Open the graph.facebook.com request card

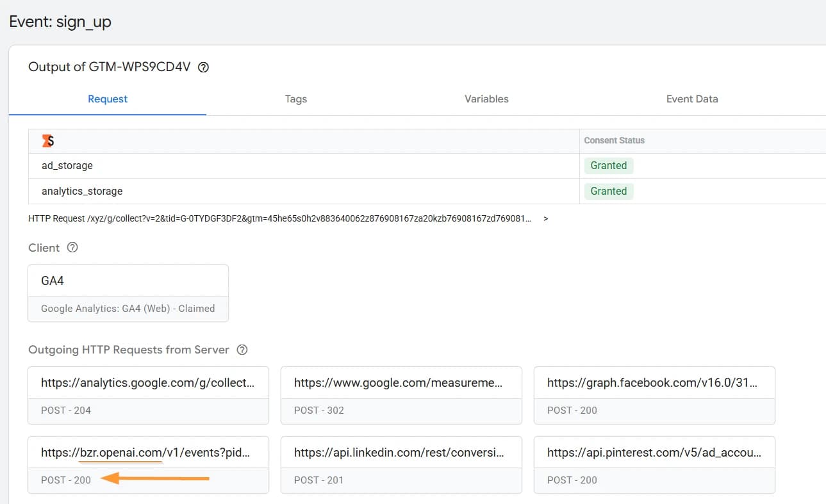(x=654, y=395)
